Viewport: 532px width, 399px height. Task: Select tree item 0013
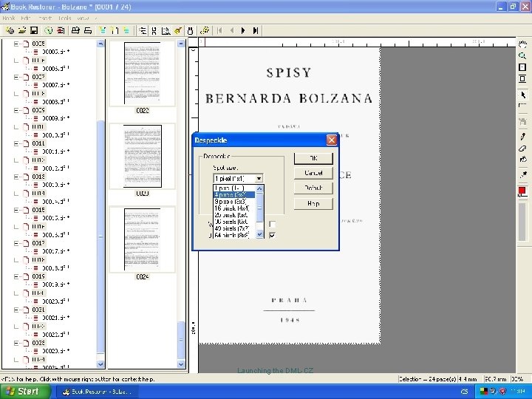[38, 177]
